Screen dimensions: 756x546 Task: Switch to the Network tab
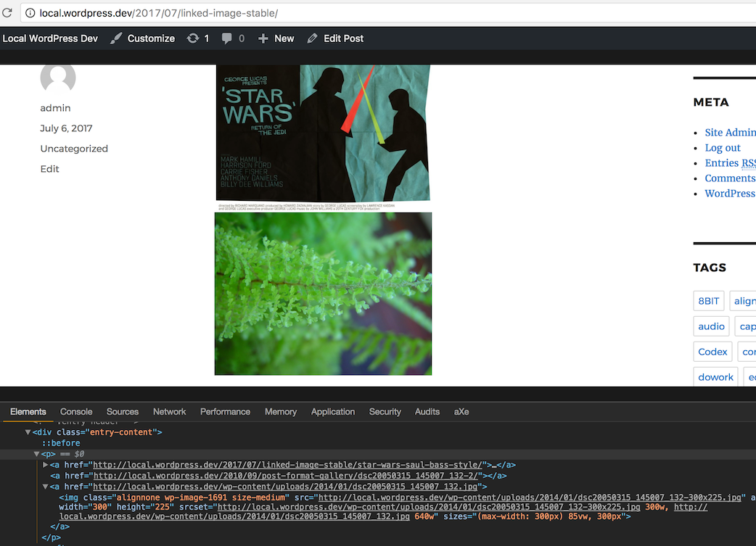tap(169, 412)
